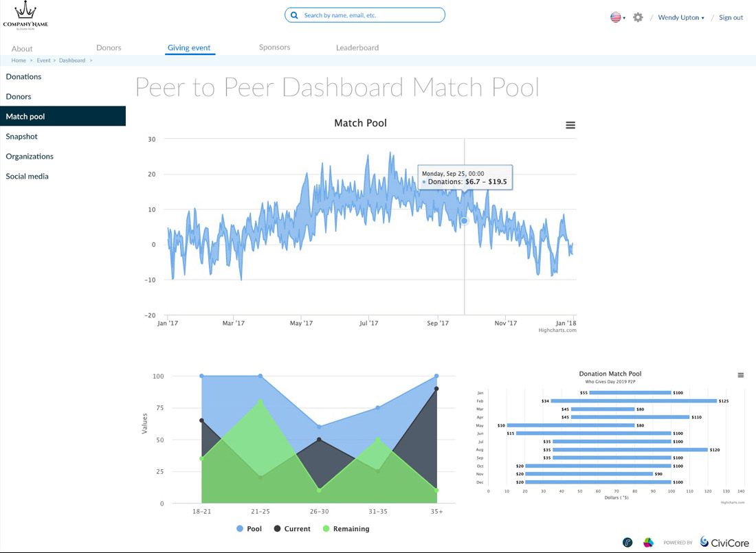Select Social media in the sidebar

click(27, 177)
